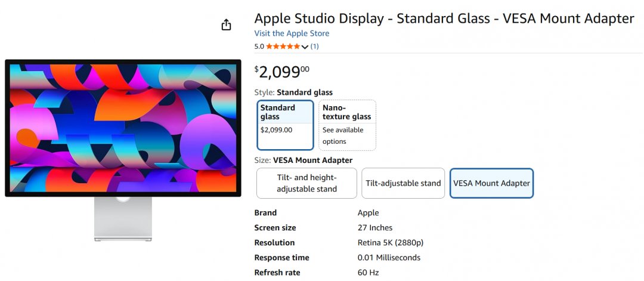The width and height of the screenshot is (644, 281).
Task: Click the Style: Standard glass label
Action: click(293, 92)
